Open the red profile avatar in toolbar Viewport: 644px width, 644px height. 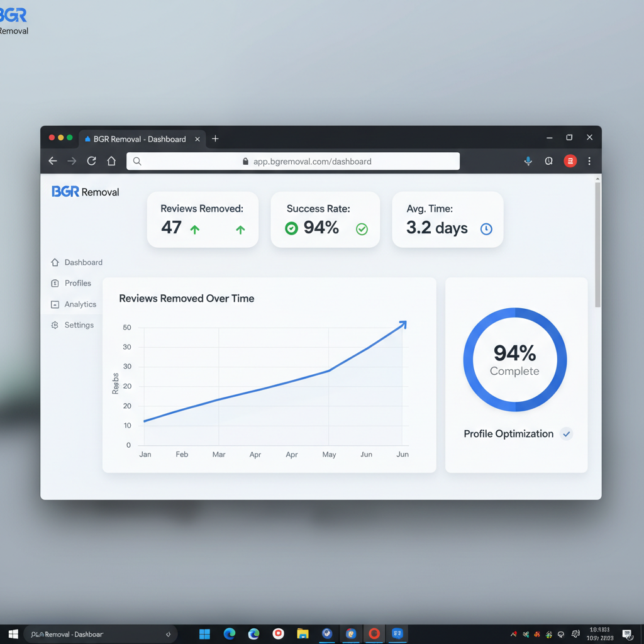[x=570, y=161]
